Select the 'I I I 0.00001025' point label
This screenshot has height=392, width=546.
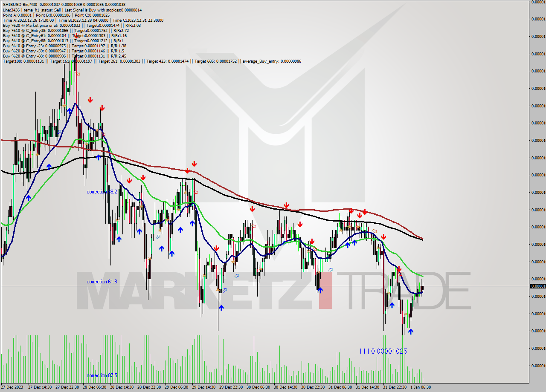click(383, 351)
